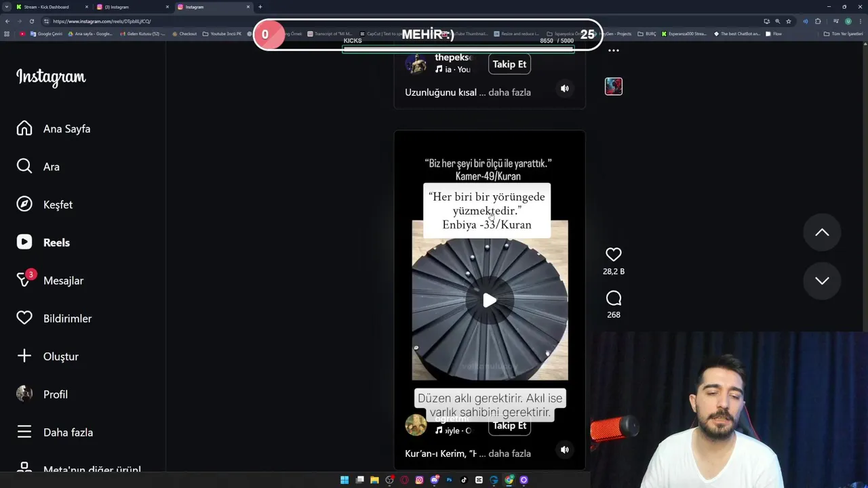Open Instagram app in the taskbar
This screenshot has height=488, width=868.
coord(419,480)
